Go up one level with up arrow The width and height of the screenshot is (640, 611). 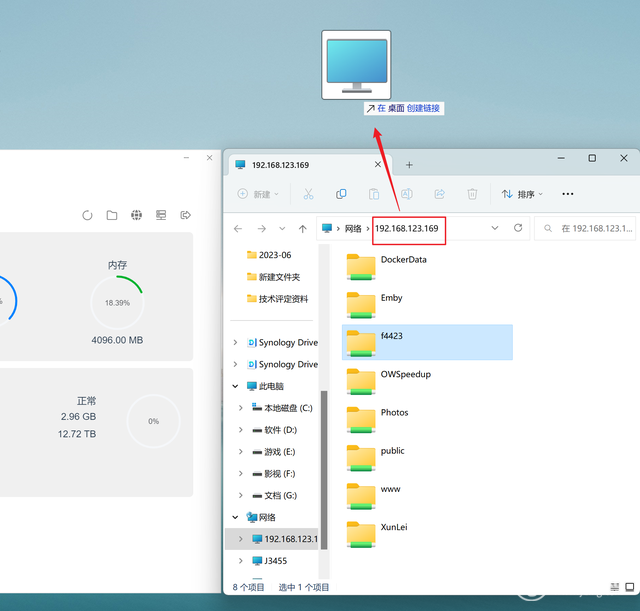[302, 229]
